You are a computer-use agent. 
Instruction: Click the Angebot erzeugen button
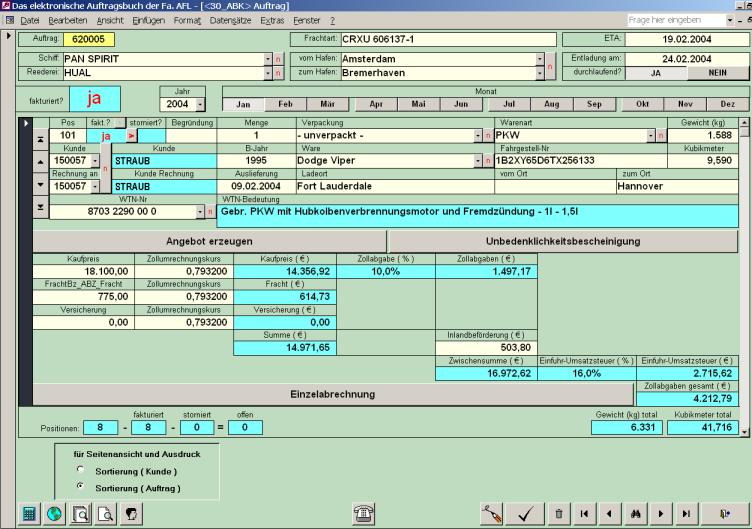(x=208, y=241)
